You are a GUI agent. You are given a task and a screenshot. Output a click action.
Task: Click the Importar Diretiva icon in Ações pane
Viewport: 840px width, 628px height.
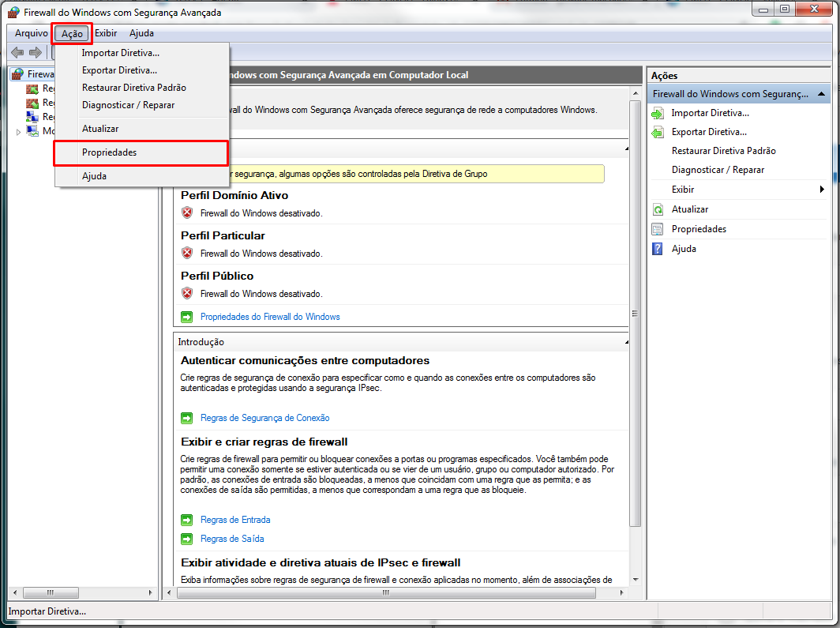[x=658, y=112]
